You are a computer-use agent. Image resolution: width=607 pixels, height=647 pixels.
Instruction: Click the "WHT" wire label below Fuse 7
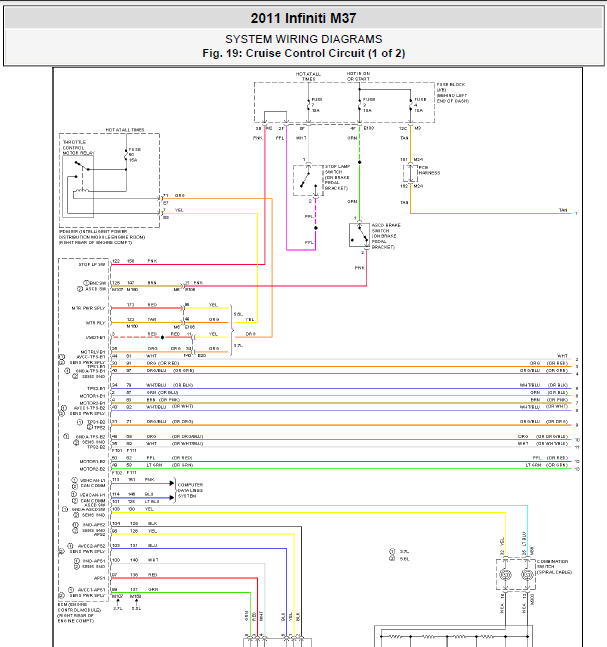coord(301,138)
